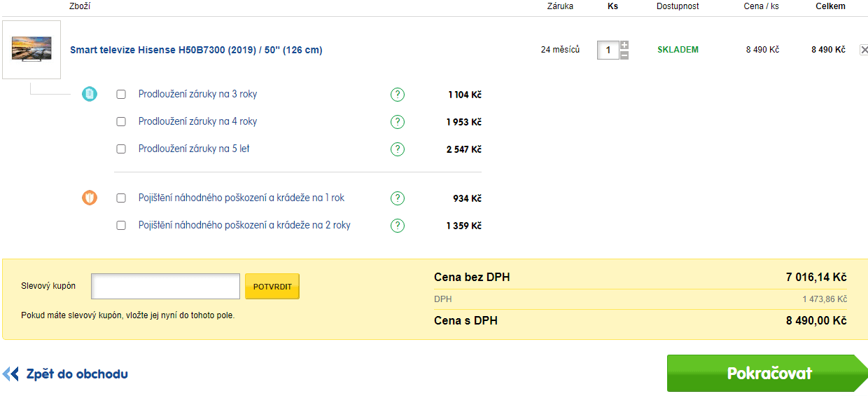Remove the Hisense TV from cart
Screen dimensions: 868x396
pos(864,50)
